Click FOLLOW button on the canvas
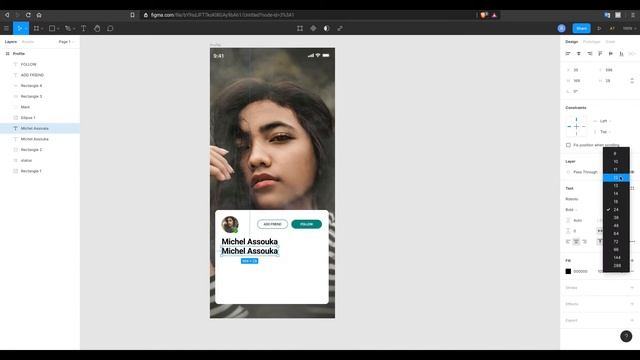The width and height of the screenshot is (640, 360). [307, 224]
